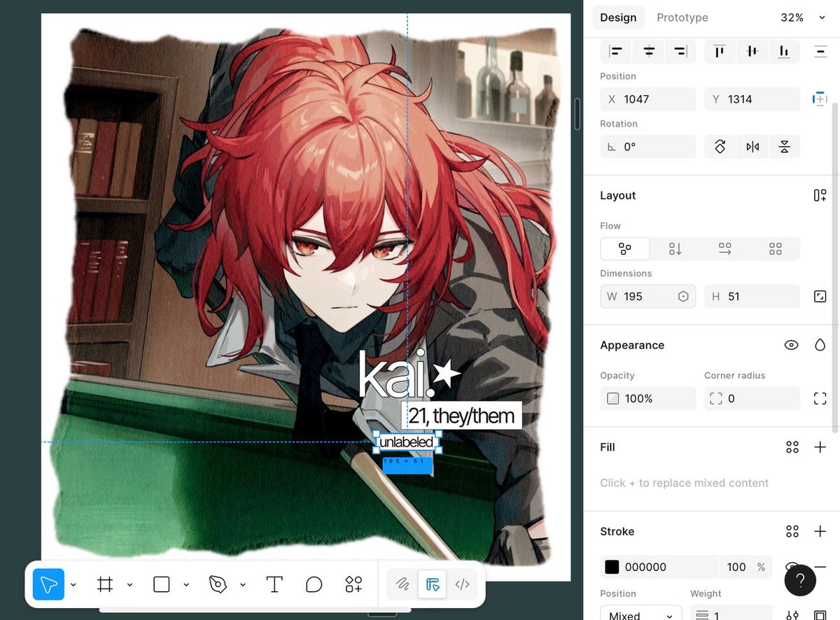Align selection to the bottom
This screenshot has width=840, height=620.
(x=784, y=51)
